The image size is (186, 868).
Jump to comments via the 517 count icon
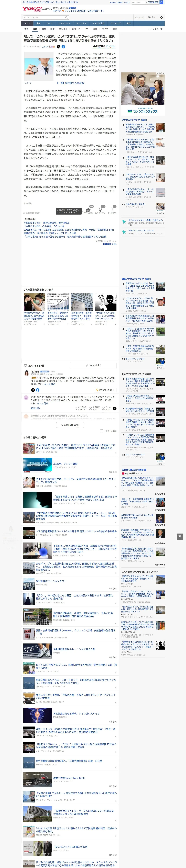click(x=45, y=47)
